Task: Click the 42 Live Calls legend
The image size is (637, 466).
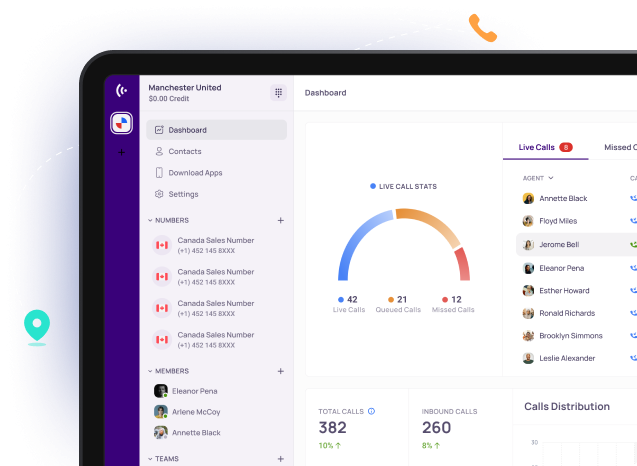Action: (349, 304)
